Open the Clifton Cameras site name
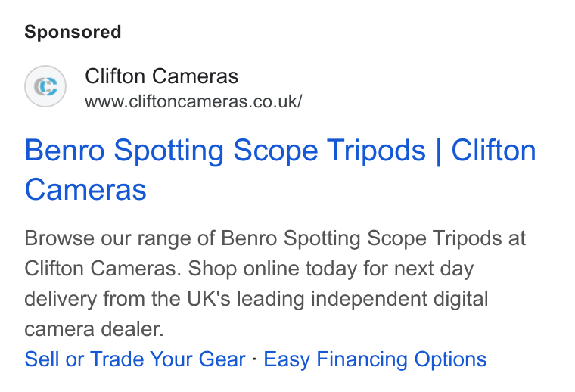 coord(161,76)
